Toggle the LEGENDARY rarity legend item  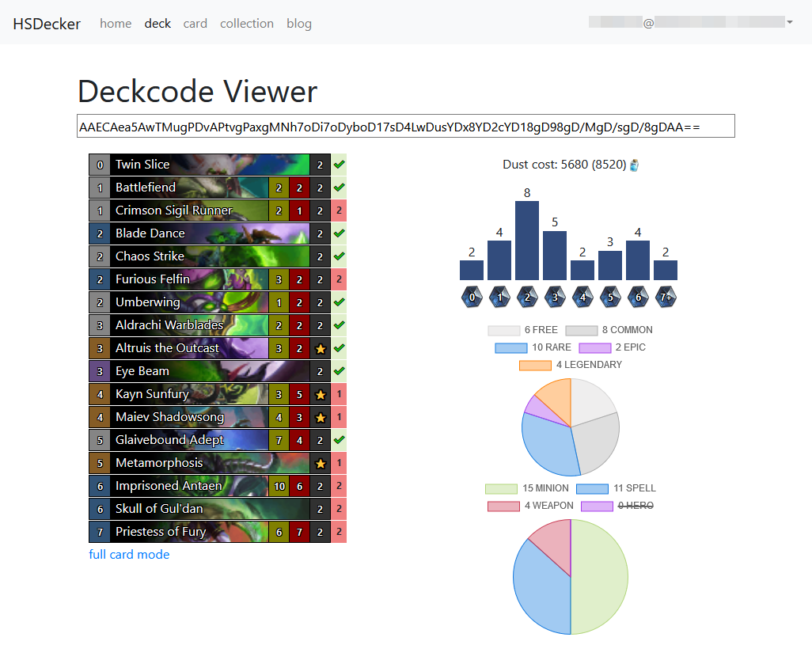pyautogui.click(x=570, y=365)
